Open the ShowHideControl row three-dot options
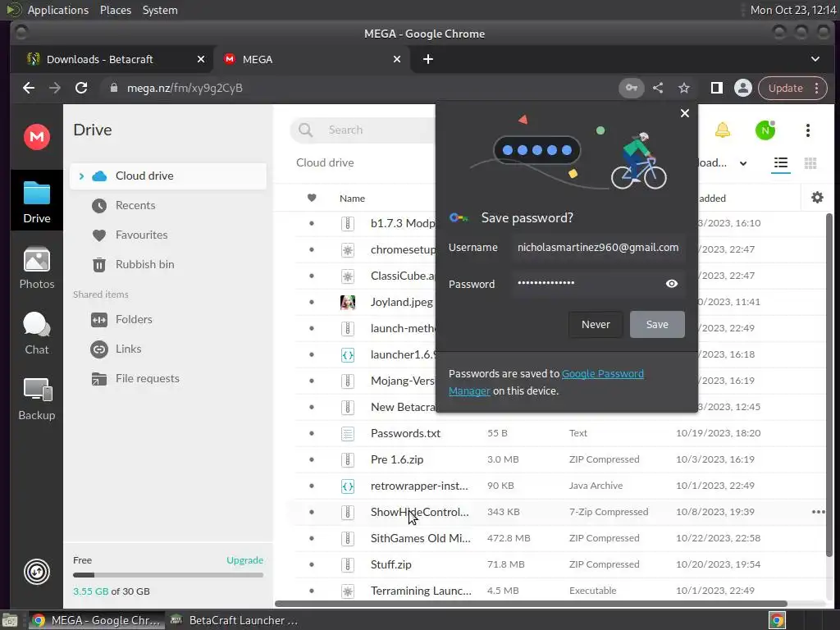The image size is (840, 630). point(818,512)
